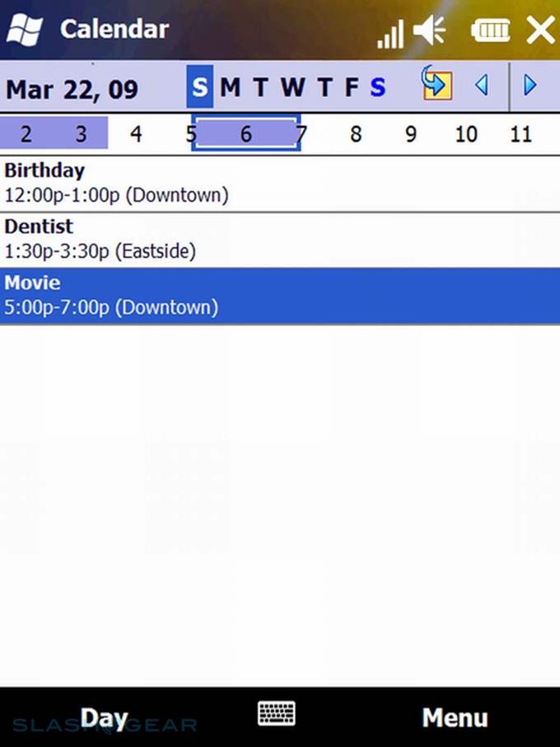Go to previous week with left arrow
This screenshot has width=560, height=747.
click(x=482, y=85)
